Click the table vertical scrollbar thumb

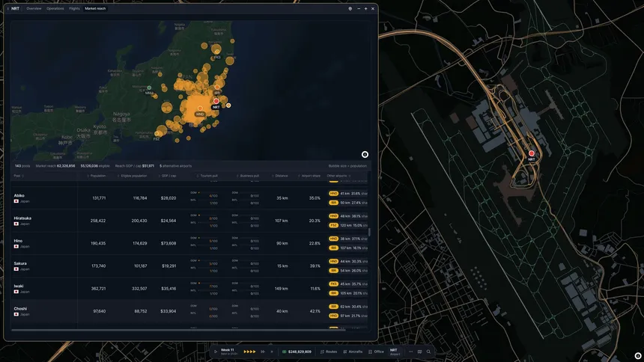(369, 233)
